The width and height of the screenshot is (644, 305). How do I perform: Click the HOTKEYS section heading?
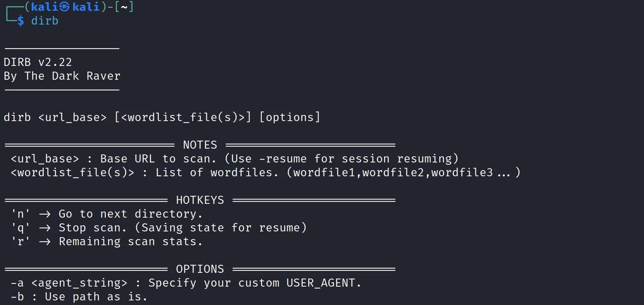(200, 200)
